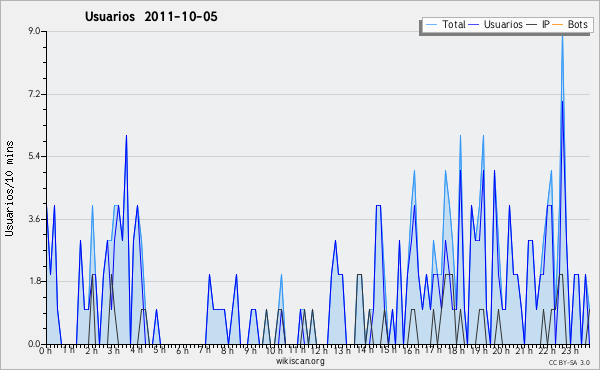Click the '12 h' x-axis label
The image size is (600, 370).
click(319, 350)
